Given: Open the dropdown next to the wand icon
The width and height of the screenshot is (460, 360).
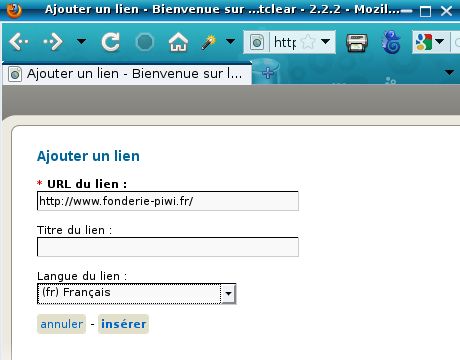Looking at the screenshot, I should click(x=230, y=41).
